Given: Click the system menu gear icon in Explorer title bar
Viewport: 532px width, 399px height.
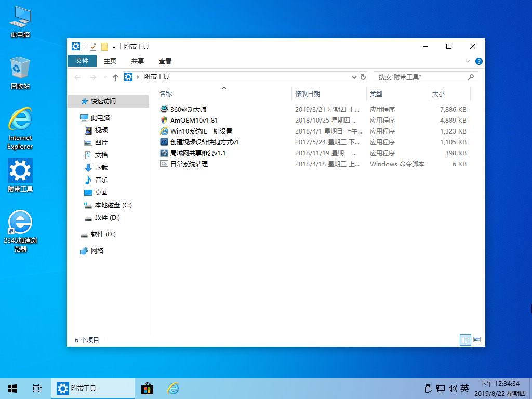Looking at the screenshot, I should [x=76, y=46].
